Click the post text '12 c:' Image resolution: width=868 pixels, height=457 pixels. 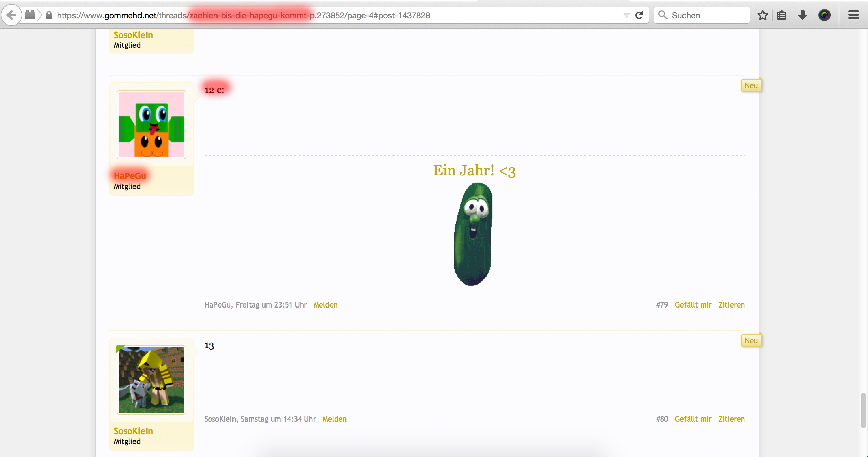click(214, 90)
